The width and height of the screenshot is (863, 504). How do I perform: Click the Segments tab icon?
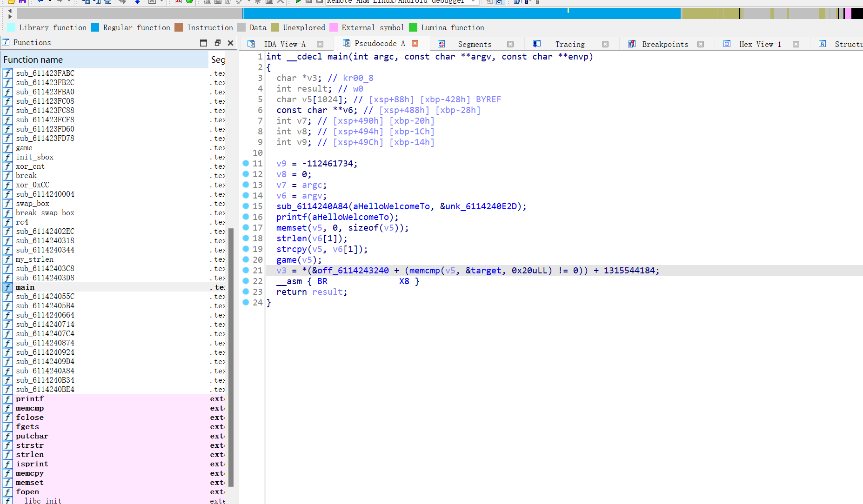tap(442, 44)
